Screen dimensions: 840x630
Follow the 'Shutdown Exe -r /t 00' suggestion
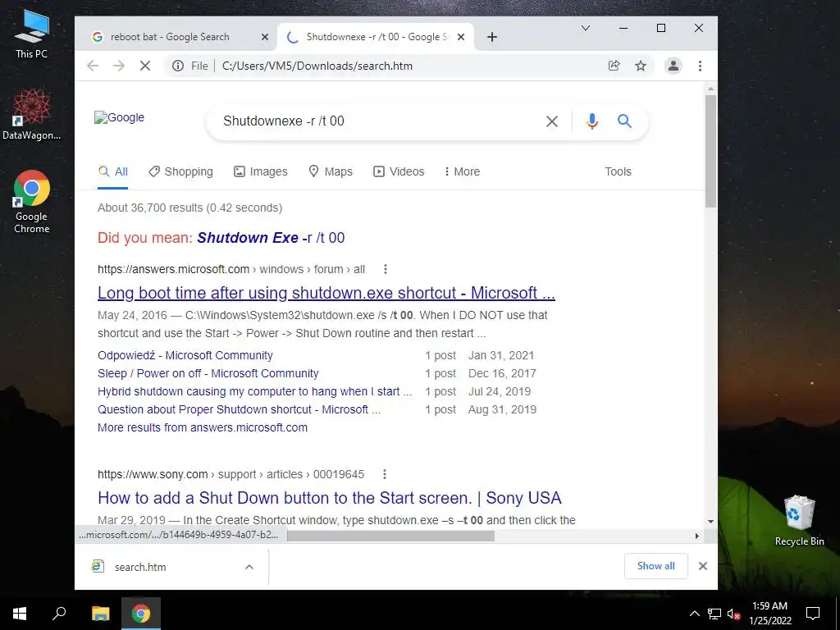pos(271,237)
